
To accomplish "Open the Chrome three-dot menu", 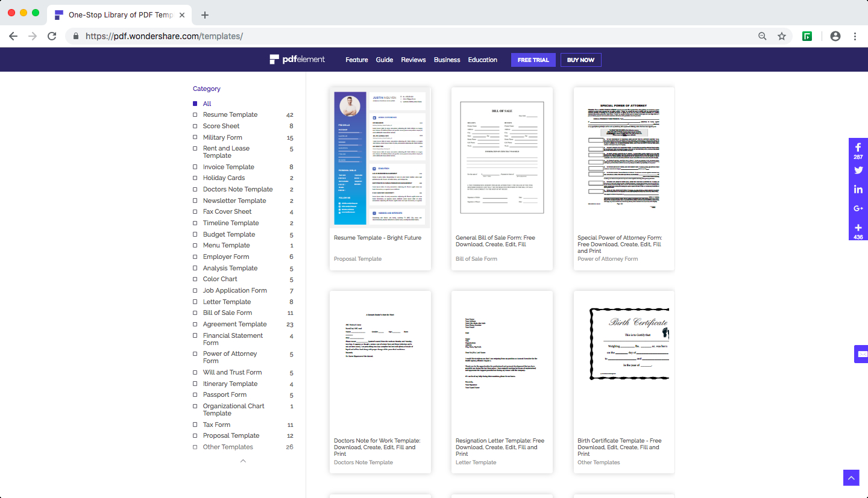I will point(855,36).
